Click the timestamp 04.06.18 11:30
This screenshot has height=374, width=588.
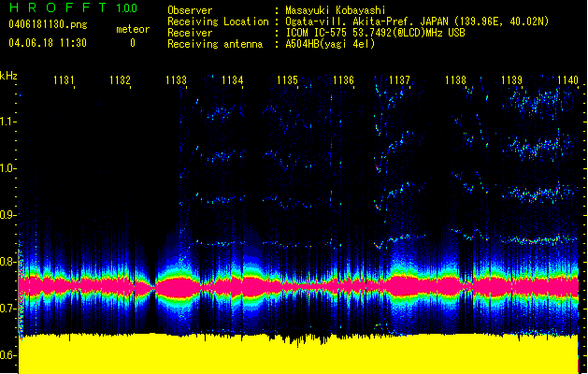(48, 43)
